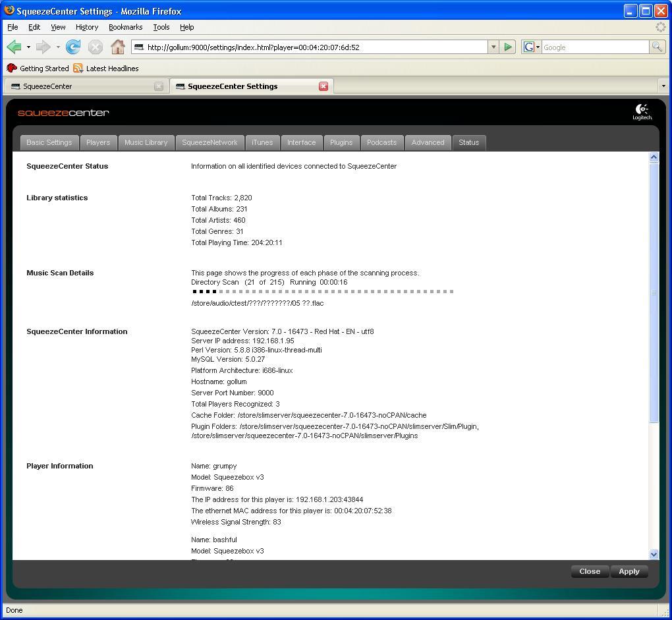Viewport: 672px width, 620px height.
Task: Open Latest Headlines feed bookmark
Action: (x=106, y=68)
